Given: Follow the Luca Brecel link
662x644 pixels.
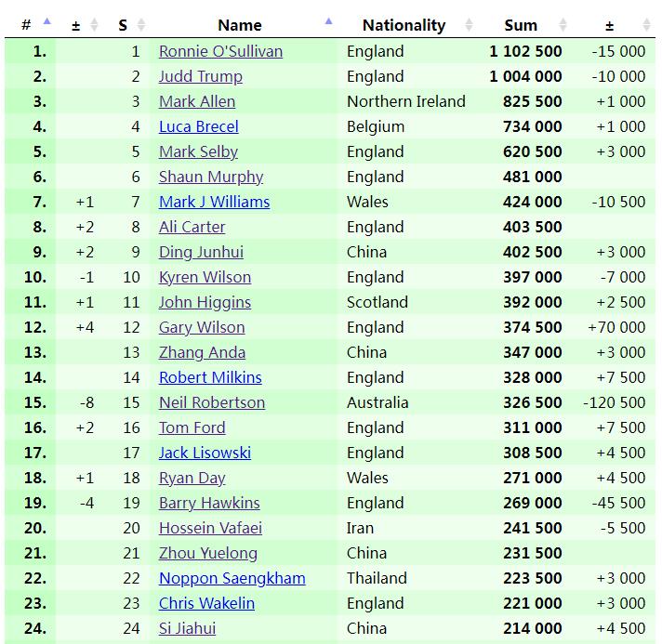Looking at the screenshot, I should click(198, 126).
